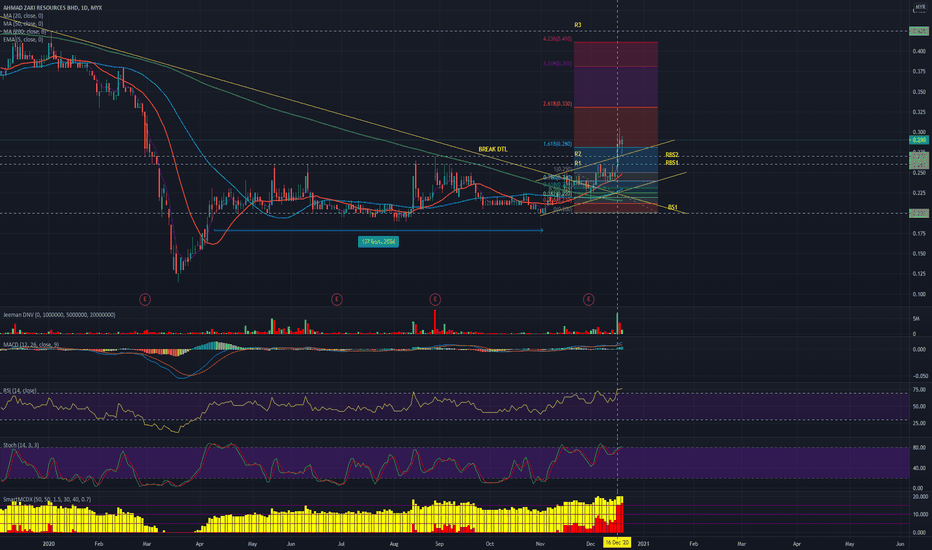
Task: Select the RBS1 annotation label
Action: pos(672,163)
